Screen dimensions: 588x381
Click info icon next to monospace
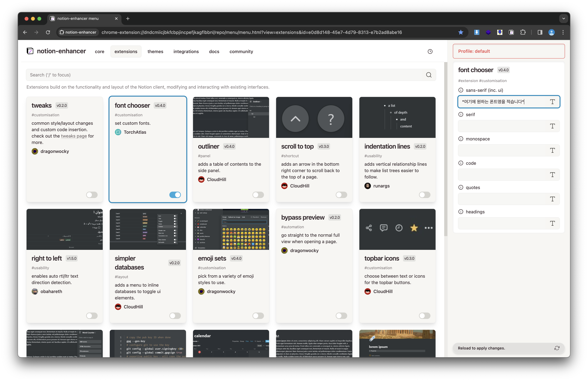coord(460,139)
